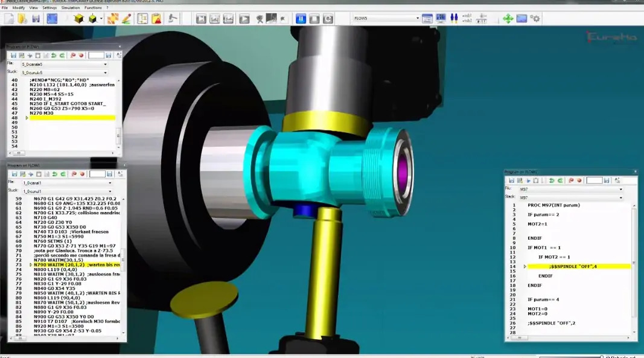Click the pencil edit icon in main toolbar
Viewport: 644px width, 358px height.
pos(127,19)
